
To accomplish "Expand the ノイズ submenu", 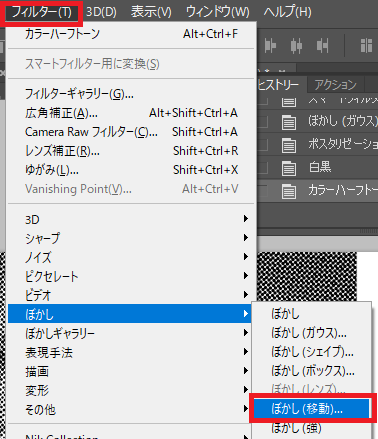I will [x=131, y=257].
